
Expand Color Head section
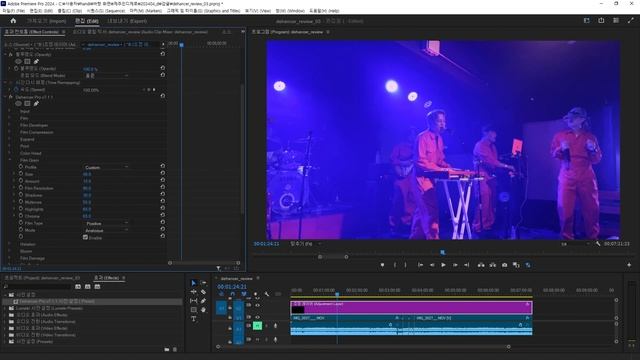10,153
